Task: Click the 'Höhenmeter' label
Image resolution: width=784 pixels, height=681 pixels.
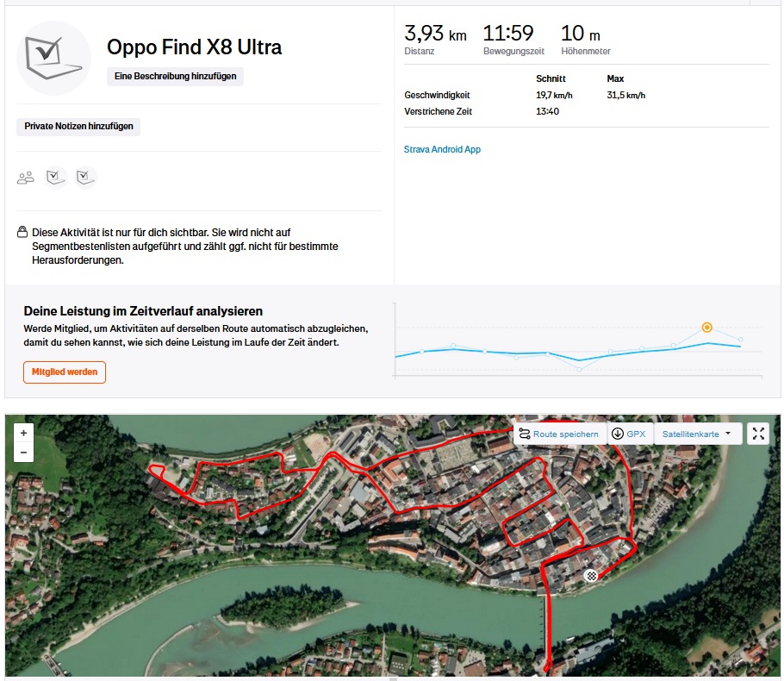Action: [x=586, y=51]
